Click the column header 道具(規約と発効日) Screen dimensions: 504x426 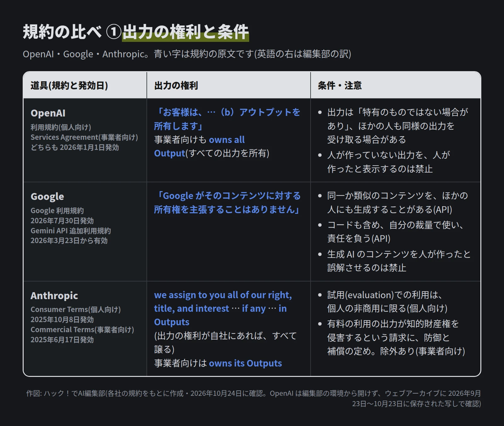[69, 85]
